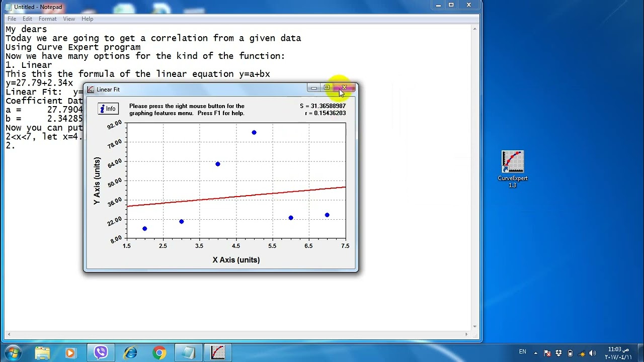The height and width of the screenshot is (362, 644).
Task: Click the Dropbox tray icon
Action: coord(558,353)
